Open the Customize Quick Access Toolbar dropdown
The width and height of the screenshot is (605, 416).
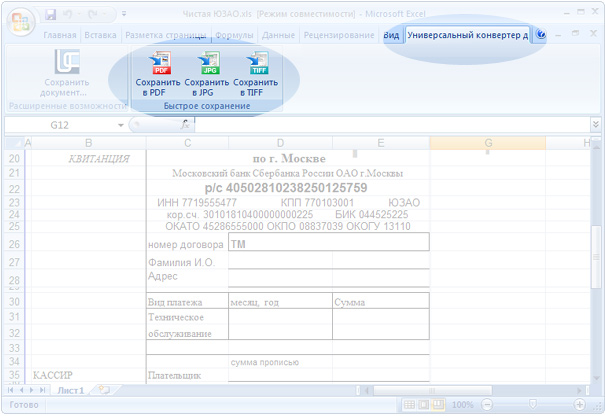tap(124, 14)
